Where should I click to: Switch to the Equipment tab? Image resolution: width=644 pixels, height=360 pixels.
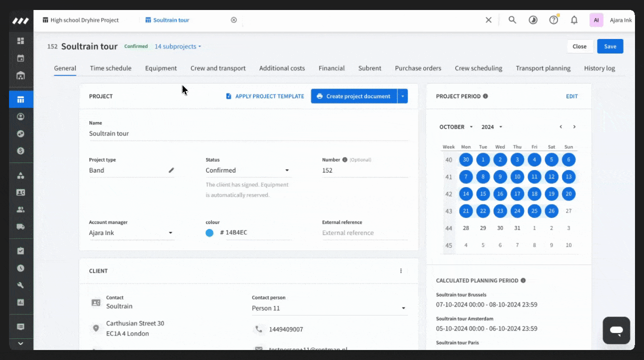[161, 68]
